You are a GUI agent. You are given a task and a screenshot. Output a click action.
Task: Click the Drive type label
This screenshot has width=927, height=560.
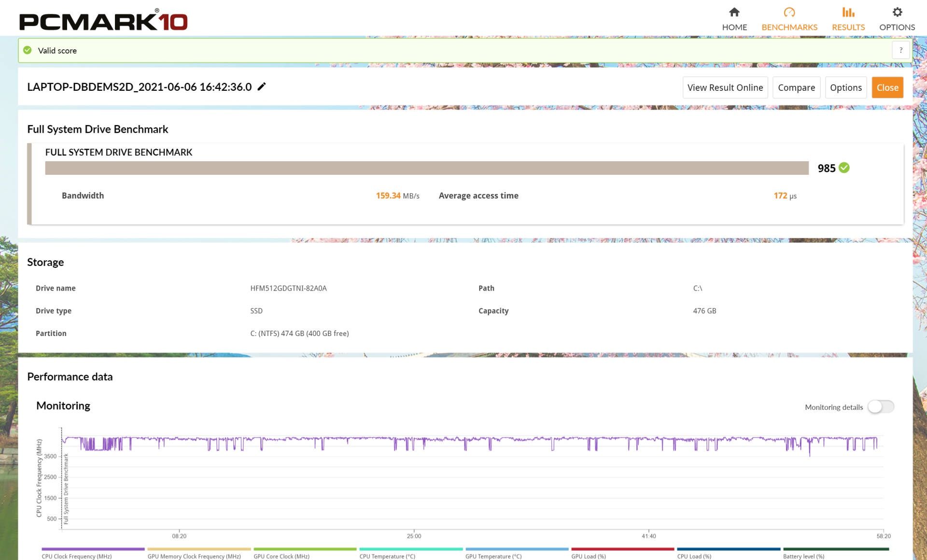(54, 311)
